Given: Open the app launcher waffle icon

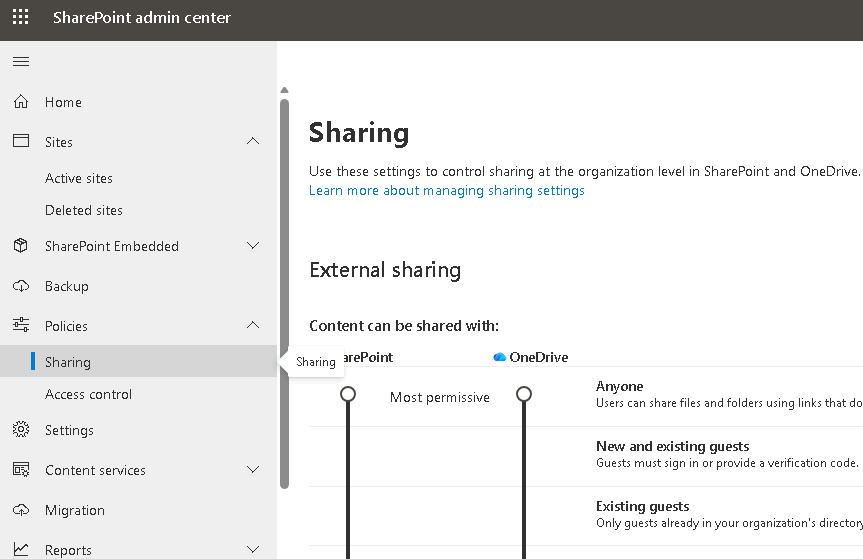Looking at the screenshot, I should click(20, 17).
